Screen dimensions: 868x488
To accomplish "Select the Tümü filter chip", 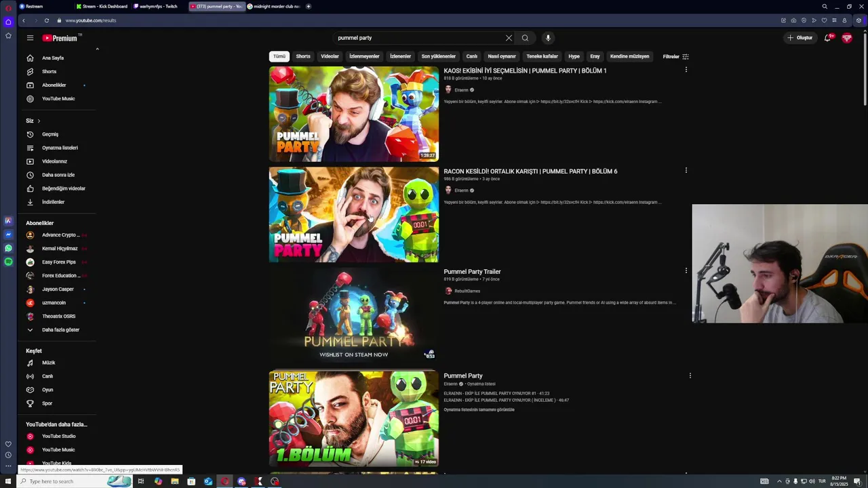I will 279,56.
